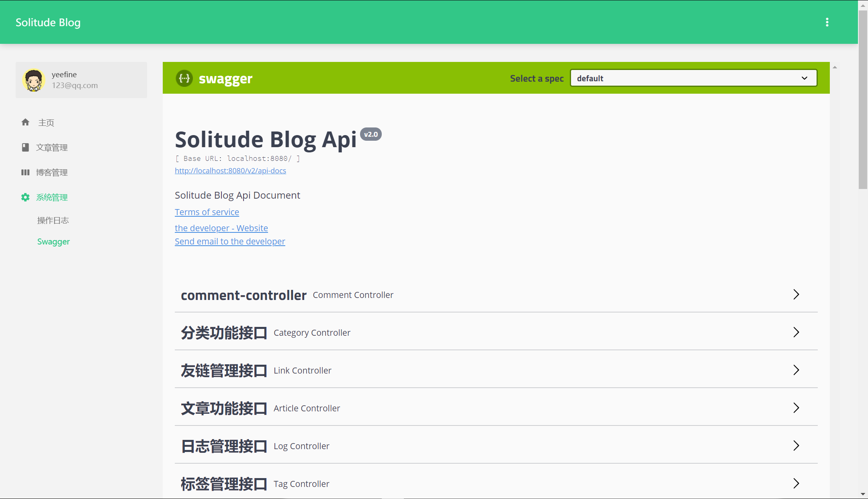Image resolution: width=868 pixels, height=499 pixels.
Task: Expand the Article Controller chevron
Action: click(796, 408)
